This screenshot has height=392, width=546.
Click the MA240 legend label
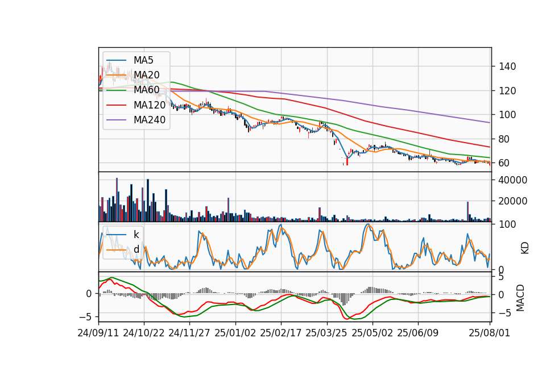click(x=150, y=120)
